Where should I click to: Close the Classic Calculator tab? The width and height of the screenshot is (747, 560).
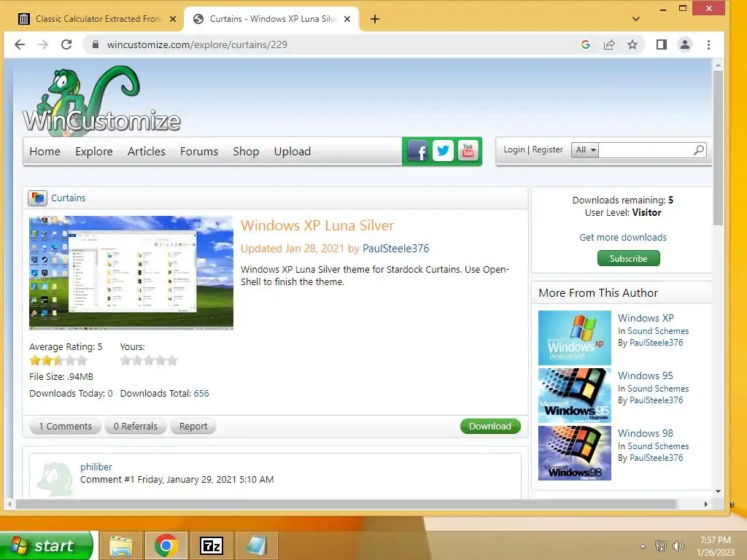point(173,19)
